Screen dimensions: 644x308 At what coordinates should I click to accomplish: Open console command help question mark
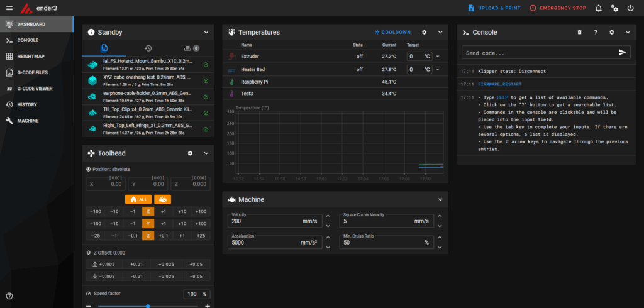pyautogui.click(x=595, y=32)
